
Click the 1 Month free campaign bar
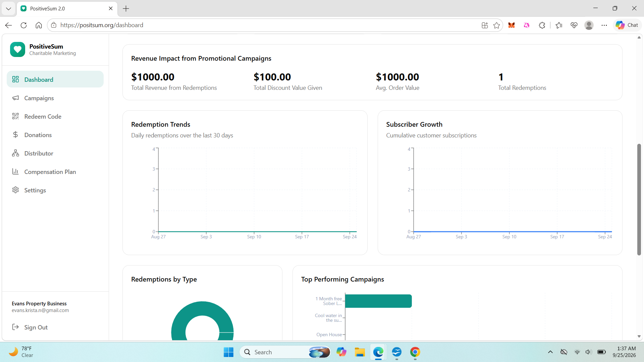378,301
